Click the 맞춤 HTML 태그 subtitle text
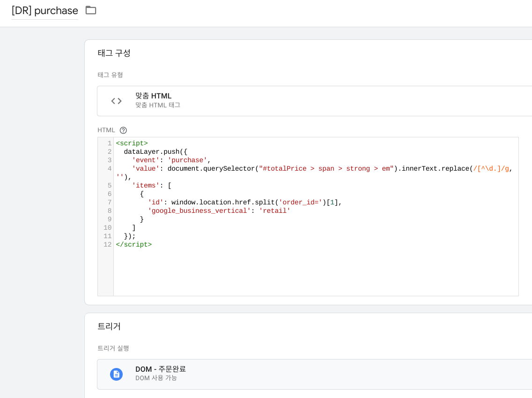The image size is (532, 398). pyautogui.click(x=158, y=105)
